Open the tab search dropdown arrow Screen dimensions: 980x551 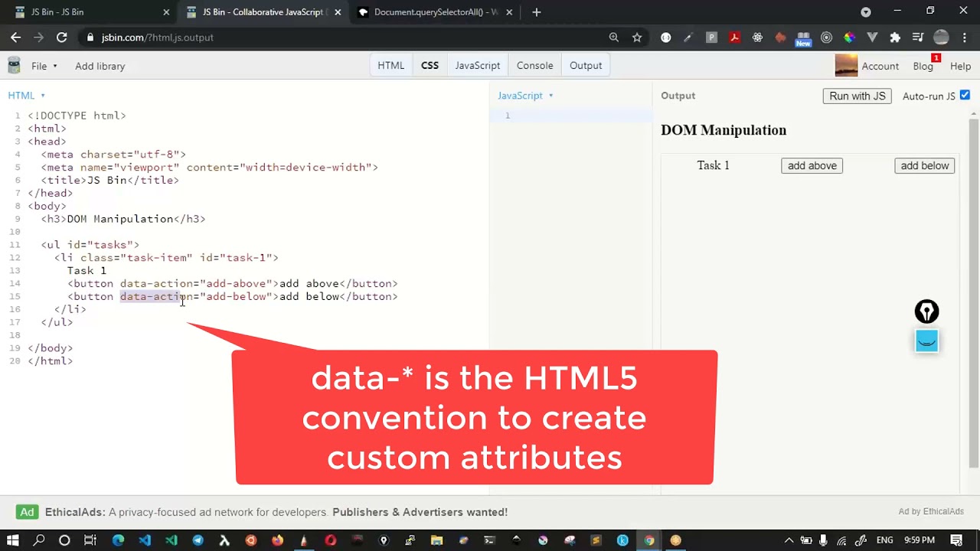point(866,12)
